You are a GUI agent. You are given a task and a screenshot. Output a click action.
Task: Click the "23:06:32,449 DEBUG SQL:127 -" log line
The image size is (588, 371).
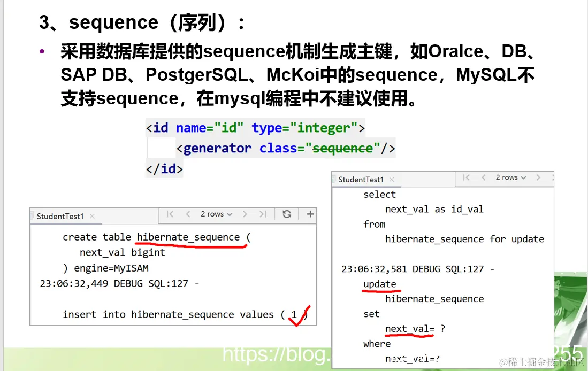[x=119, y=284]
